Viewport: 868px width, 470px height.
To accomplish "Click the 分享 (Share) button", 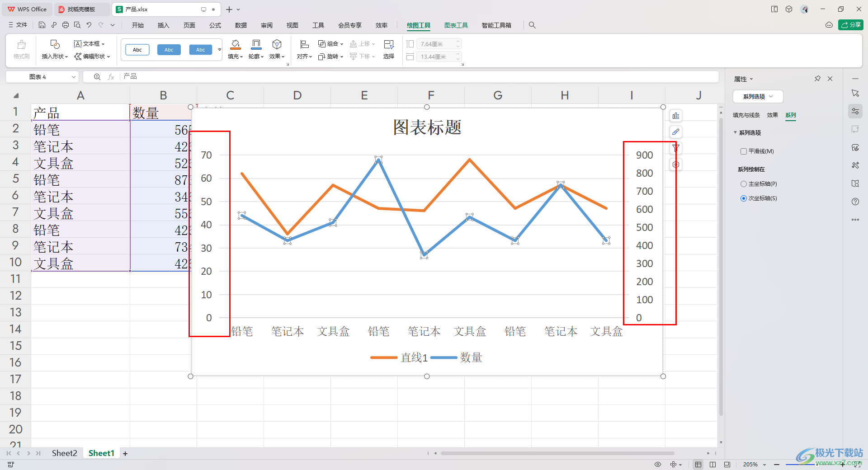I will click(850, 25).
